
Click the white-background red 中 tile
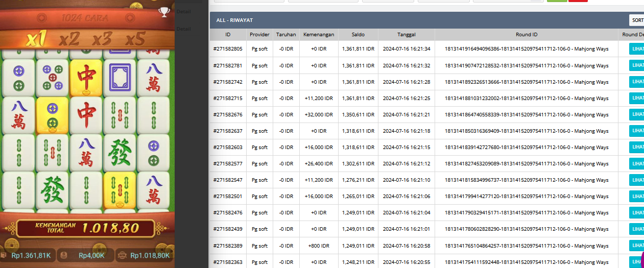[86, 115]
